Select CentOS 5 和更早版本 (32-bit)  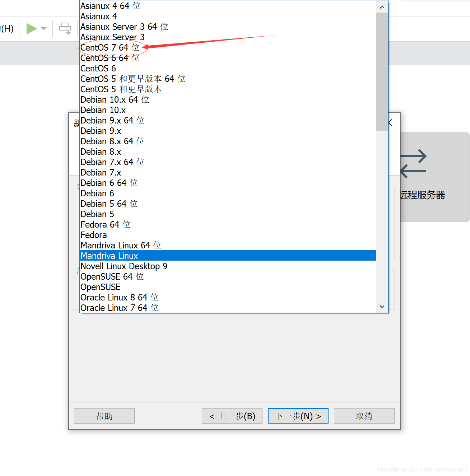pyautogui.click(x=228, y=89)
